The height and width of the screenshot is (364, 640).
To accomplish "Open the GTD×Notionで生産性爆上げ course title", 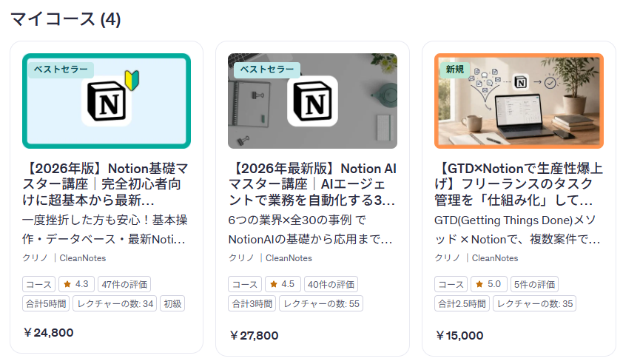I will 518,184.
